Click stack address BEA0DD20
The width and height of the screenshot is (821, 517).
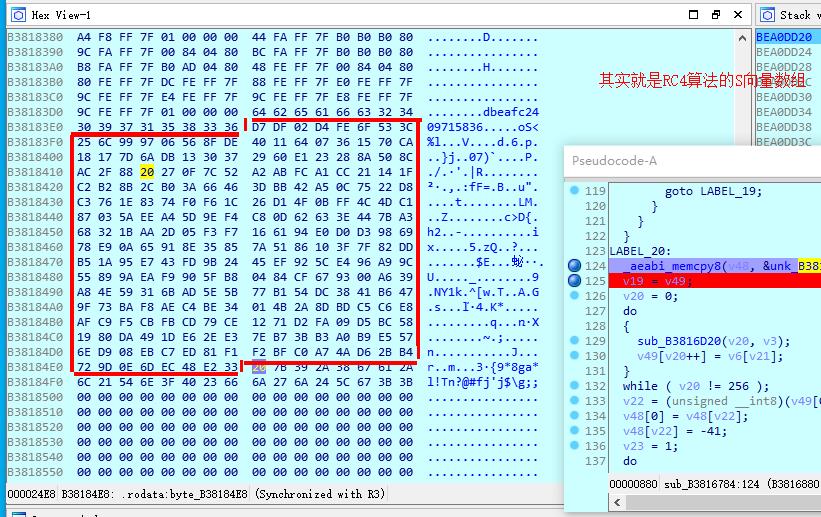pyautogui.click(x=784, y=37)
